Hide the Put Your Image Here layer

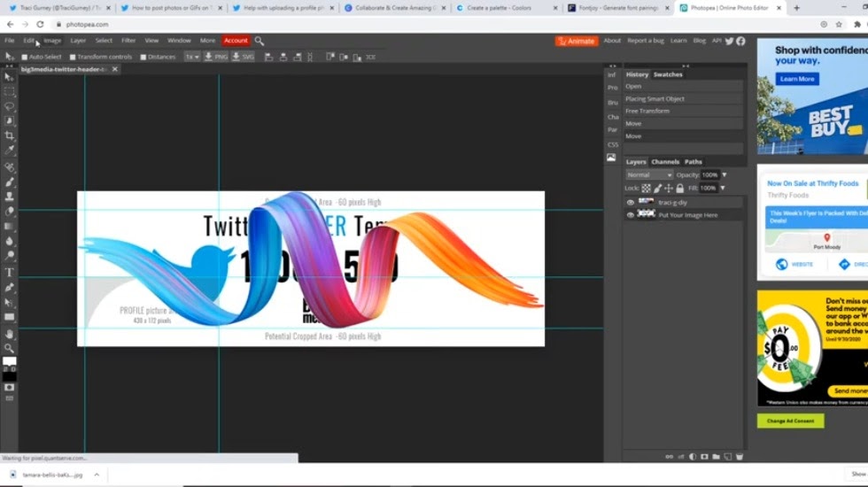[x=630, y=215]
